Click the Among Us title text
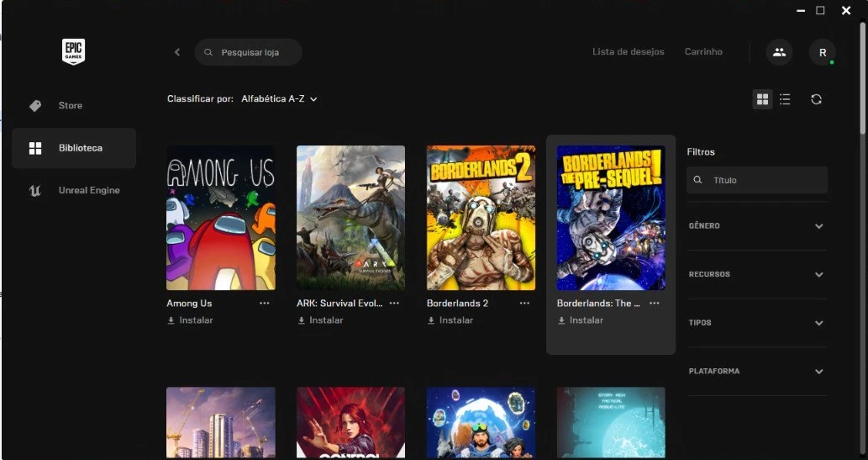 click(189, 303)
